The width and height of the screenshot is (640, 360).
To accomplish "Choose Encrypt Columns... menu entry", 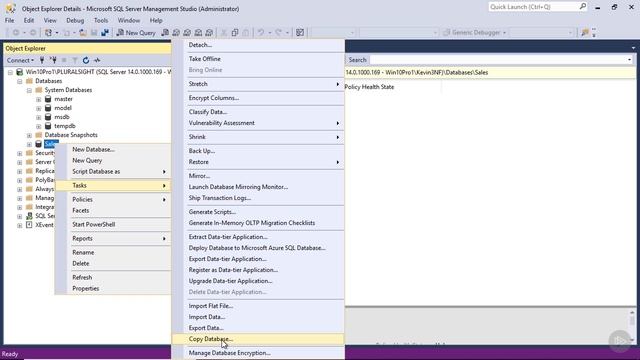I will (x=258, y=98).
